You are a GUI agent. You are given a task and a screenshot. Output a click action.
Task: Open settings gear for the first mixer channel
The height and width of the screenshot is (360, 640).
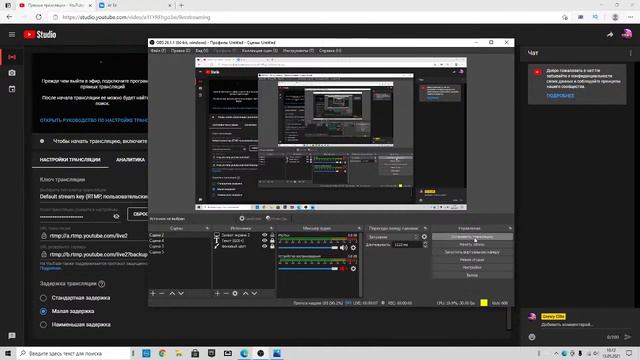pos(353,247)
